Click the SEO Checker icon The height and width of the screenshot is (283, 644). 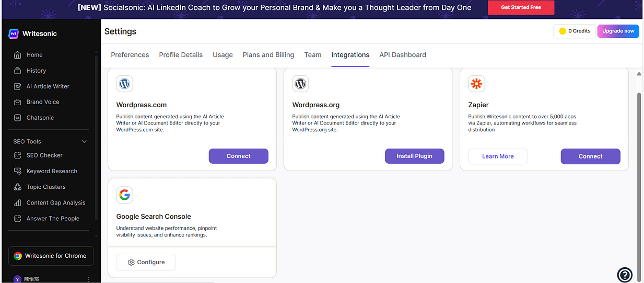coord(17,155)
